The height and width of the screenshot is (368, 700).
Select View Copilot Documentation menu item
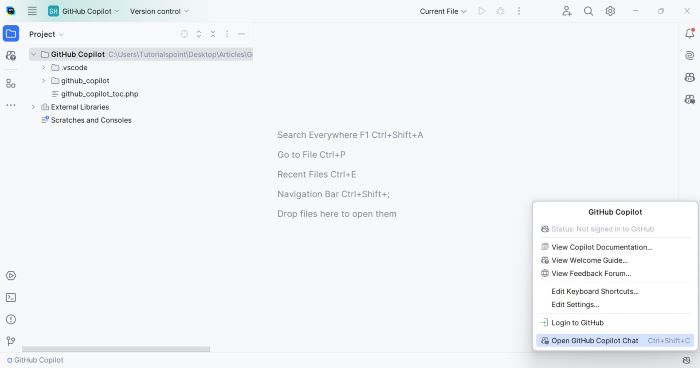[x=615, y=247]
